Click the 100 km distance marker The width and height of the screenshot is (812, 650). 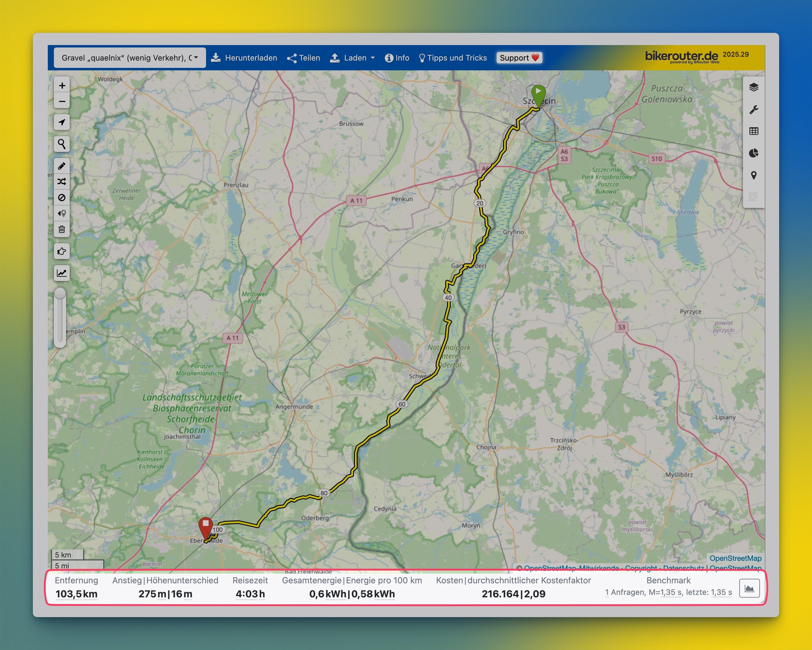[218, 529]
